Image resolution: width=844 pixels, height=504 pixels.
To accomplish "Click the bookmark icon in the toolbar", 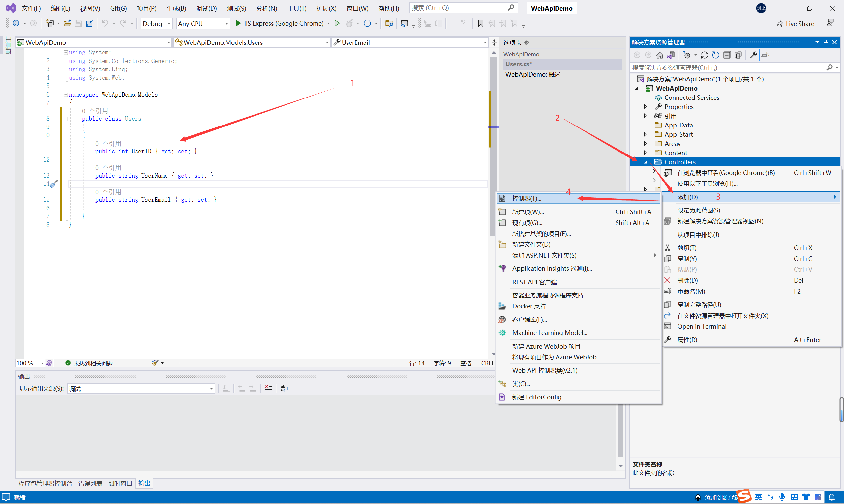I will 480,23.
